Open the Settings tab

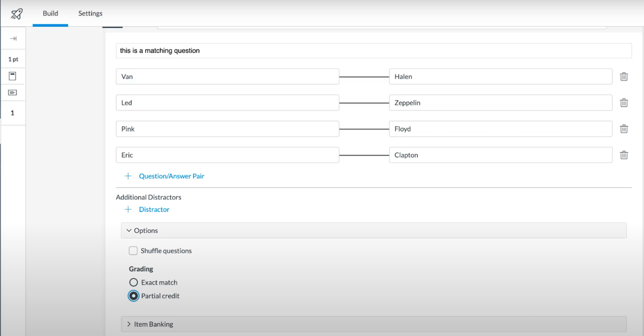tap(90, 13)
